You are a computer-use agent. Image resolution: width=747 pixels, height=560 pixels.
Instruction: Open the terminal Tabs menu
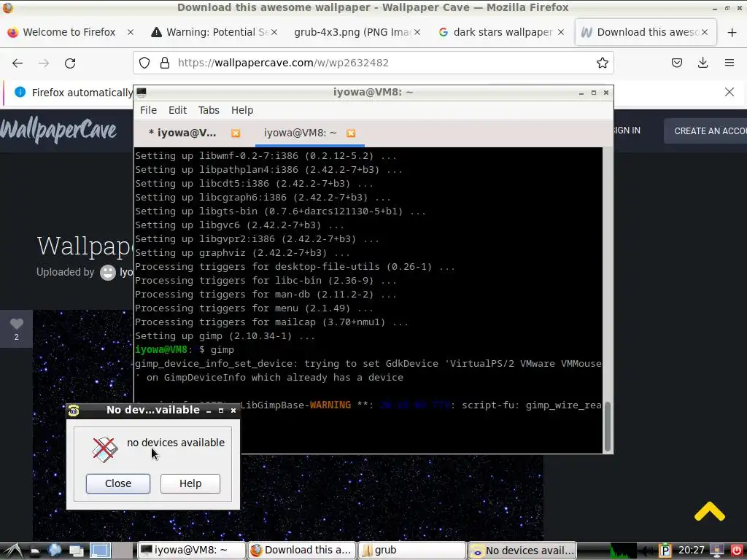pos(209,110)
